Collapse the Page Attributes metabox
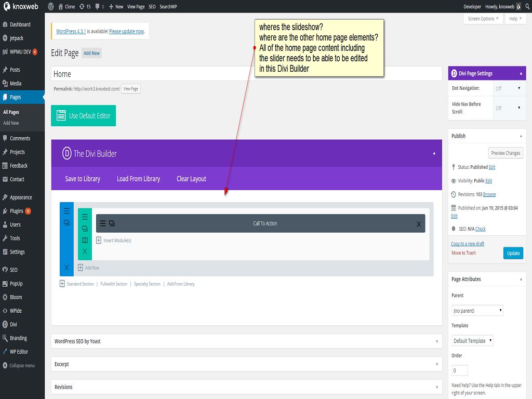This screenshot has width=532, height=399. tap(521, 279)
